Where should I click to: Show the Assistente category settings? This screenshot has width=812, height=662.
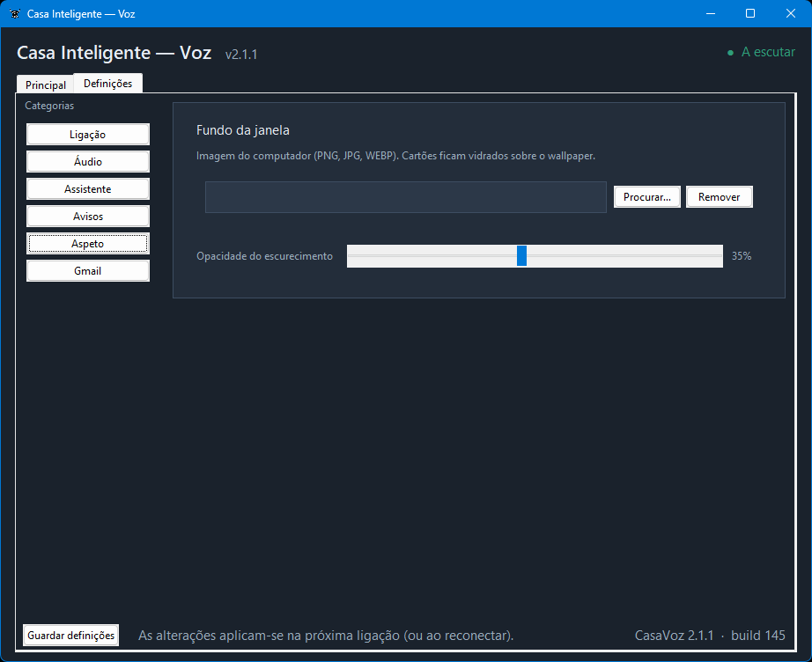click(x=88, y=189)
